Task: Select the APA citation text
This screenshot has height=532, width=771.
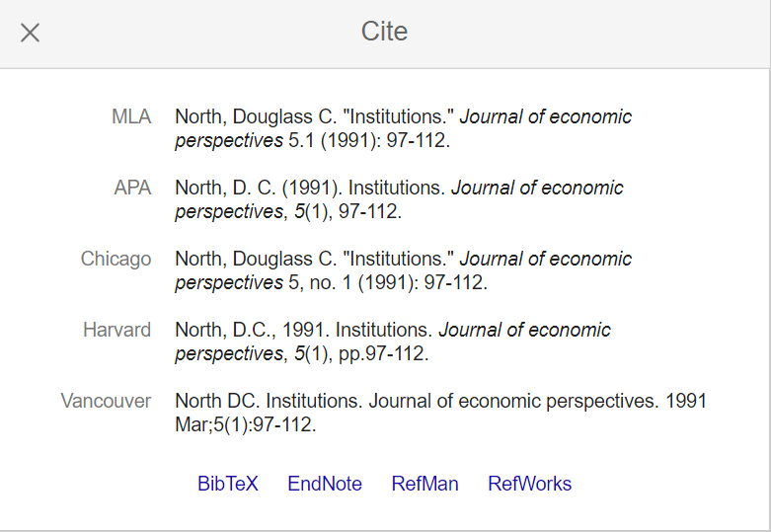Action: tap(399, 199)
